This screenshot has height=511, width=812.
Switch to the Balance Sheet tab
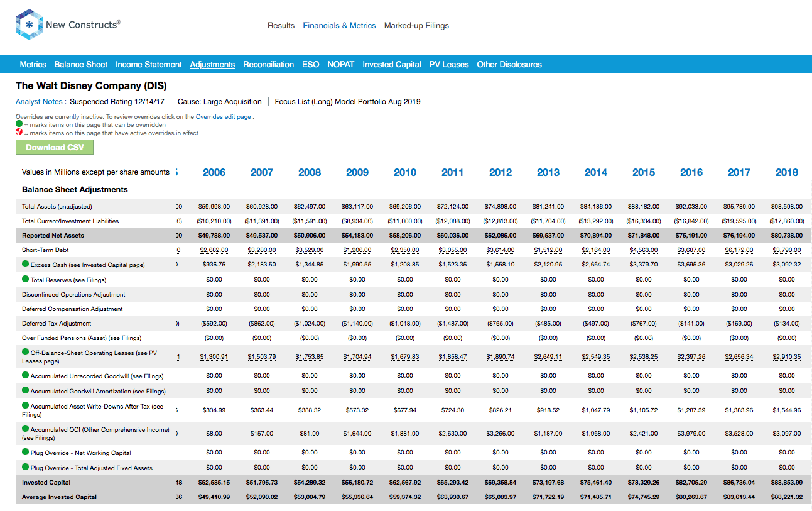pyautogui.click(x=81, y=65)
